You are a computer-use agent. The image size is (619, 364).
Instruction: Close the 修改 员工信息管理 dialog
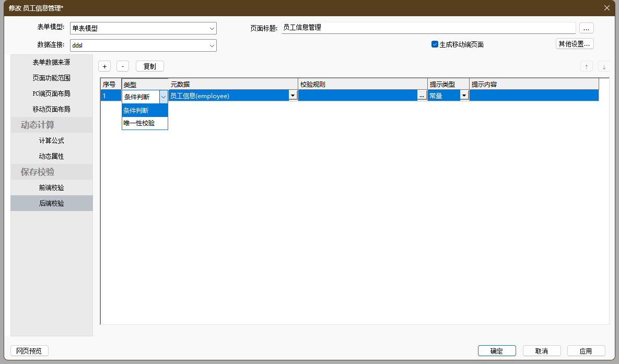pyautogui.click(x=606, y=8)
